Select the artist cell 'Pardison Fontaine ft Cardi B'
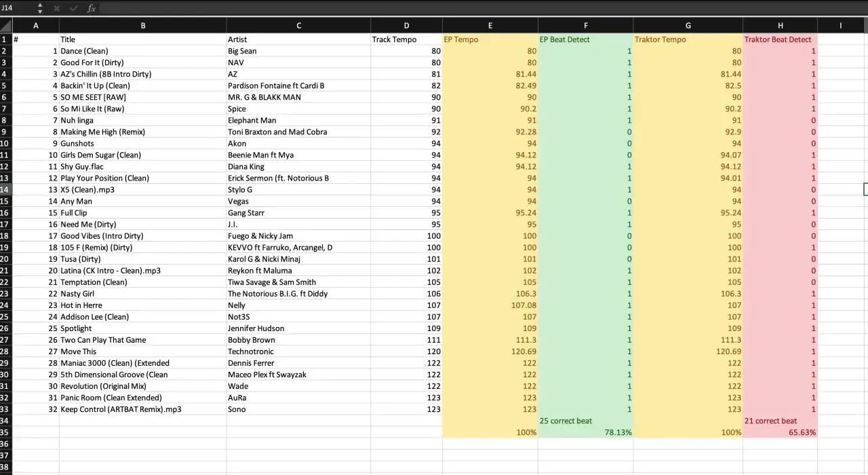This screenshot has width=868, height=475. point(298,85)
